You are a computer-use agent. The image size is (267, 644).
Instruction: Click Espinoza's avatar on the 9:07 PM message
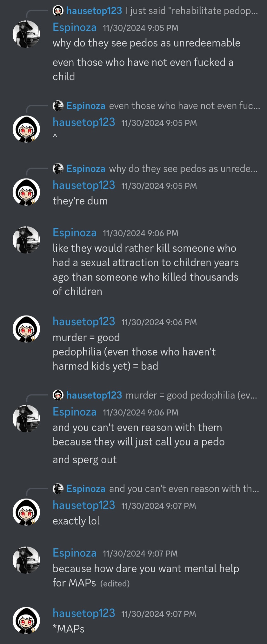click(26, 560)
